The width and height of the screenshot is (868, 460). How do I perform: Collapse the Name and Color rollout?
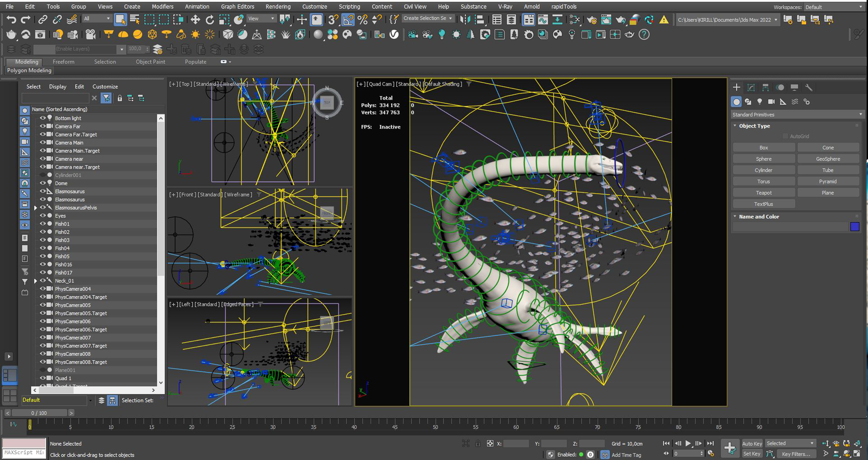click(x=735, y=216)
